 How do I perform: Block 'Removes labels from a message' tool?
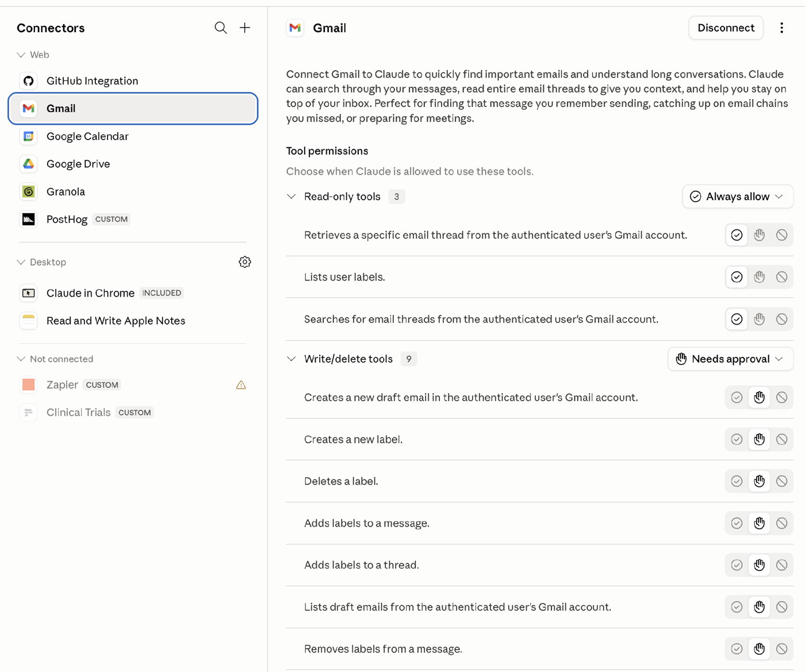pyautogui.click(x=781, y=649)
